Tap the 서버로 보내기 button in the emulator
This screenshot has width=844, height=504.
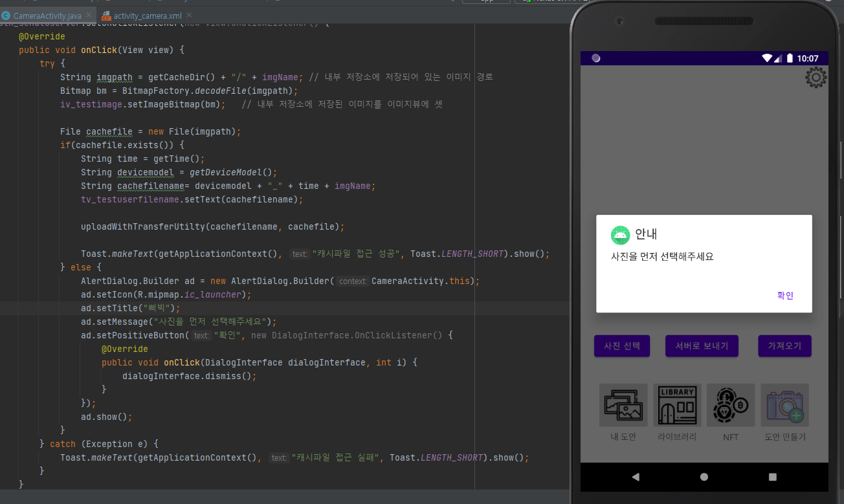pos(702,346)
